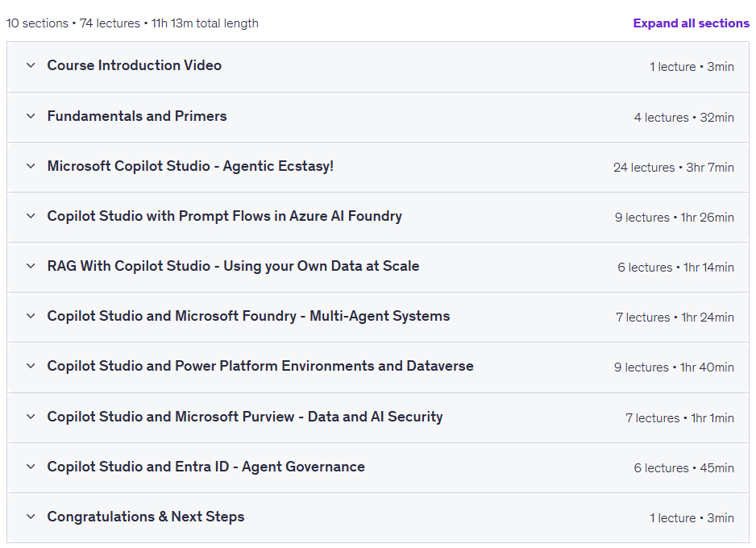The height and width of the screenshot is (548, 756).
Task: Click the 7 lectures • 1hr 1min label
Action: pyautogui.click(x=679, y=418)
